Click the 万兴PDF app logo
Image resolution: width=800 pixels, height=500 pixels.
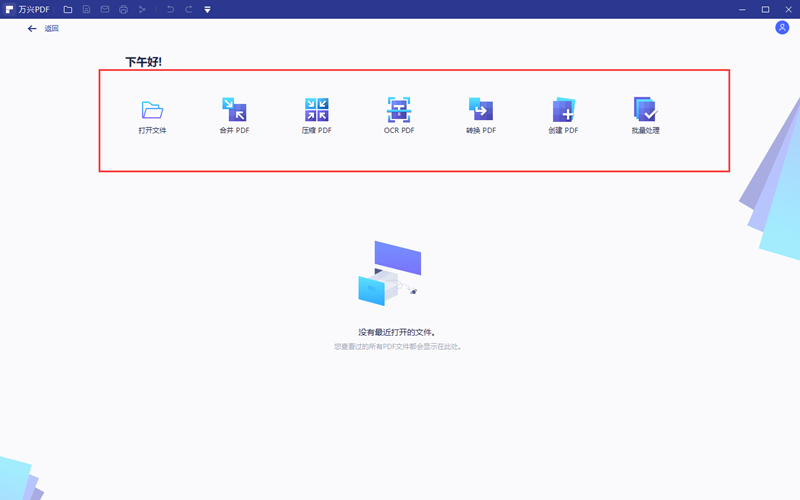[x=9, y=9]
